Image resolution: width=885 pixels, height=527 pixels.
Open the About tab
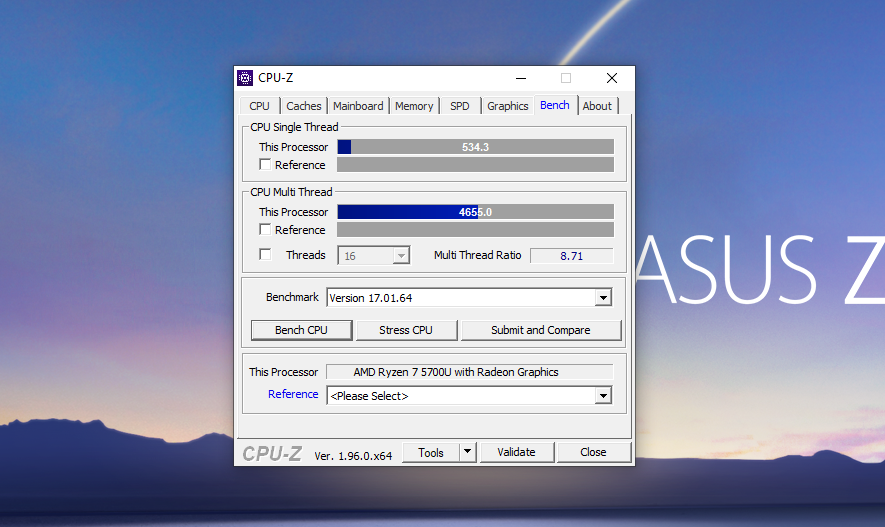point(597,106)
